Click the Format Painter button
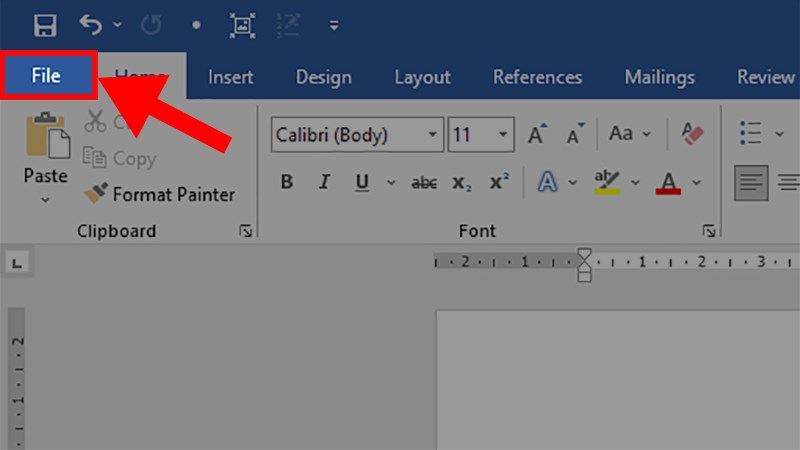Image resolution: width=800 pixels, height=450 pixels. [x=159, y=194]
